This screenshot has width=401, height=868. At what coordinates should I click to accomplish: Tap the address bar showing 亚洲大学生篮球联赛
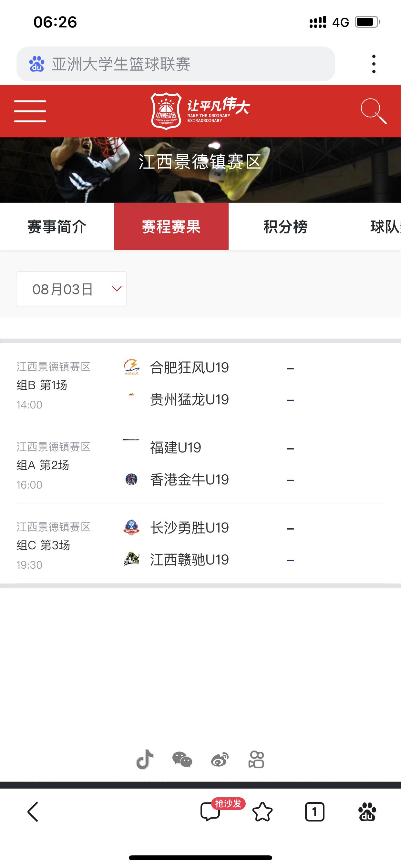coord(176,64)
